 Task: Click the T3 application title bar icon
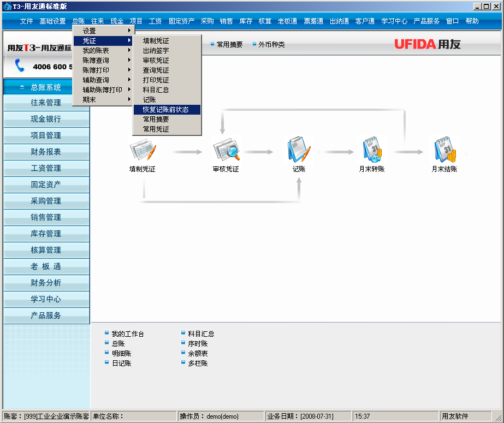click(x=7, y=6)
